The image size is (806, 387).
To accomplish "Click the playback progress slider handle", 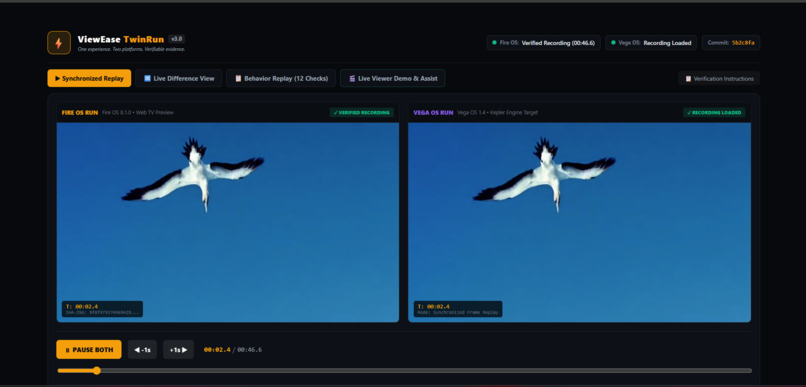I will (x=97, y=371).
